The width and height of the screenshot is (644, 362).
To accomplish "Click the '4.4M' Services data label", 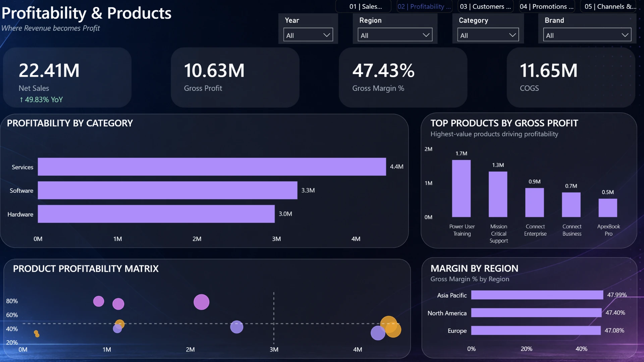I will pyautogui.click(x=396, y=167).
